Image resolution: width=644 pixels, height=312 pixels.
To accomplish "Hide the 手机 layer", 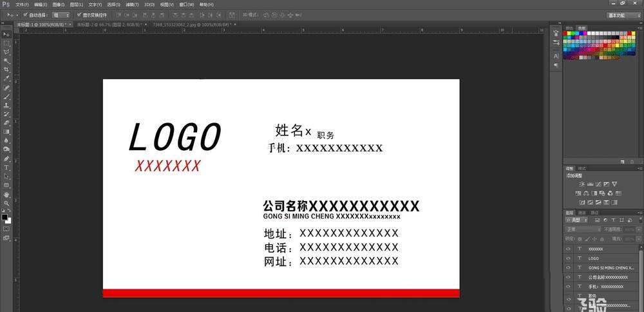I will click(568, 286).
